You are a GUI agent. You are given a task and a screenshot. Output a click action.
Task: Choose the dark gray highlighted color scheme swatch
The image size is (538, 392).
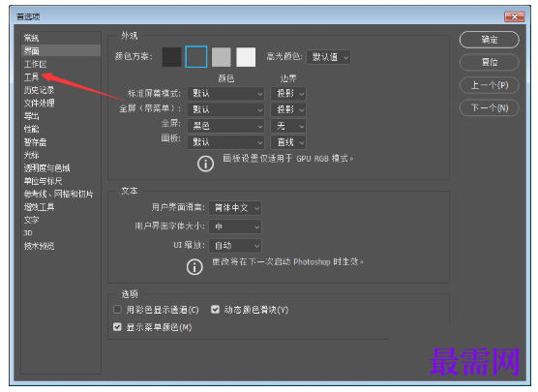pos(196,57)
